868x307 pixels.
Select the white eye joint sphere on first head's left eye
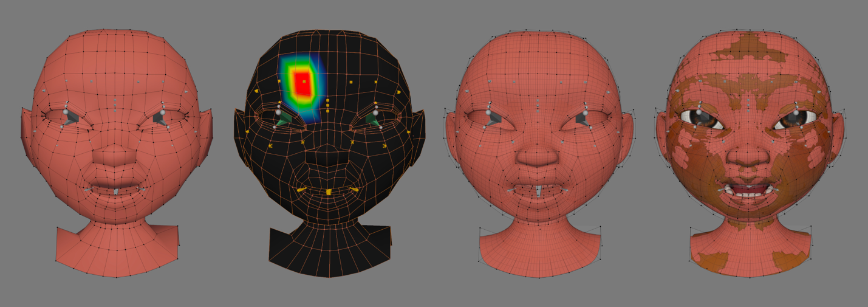click(66, 112)
